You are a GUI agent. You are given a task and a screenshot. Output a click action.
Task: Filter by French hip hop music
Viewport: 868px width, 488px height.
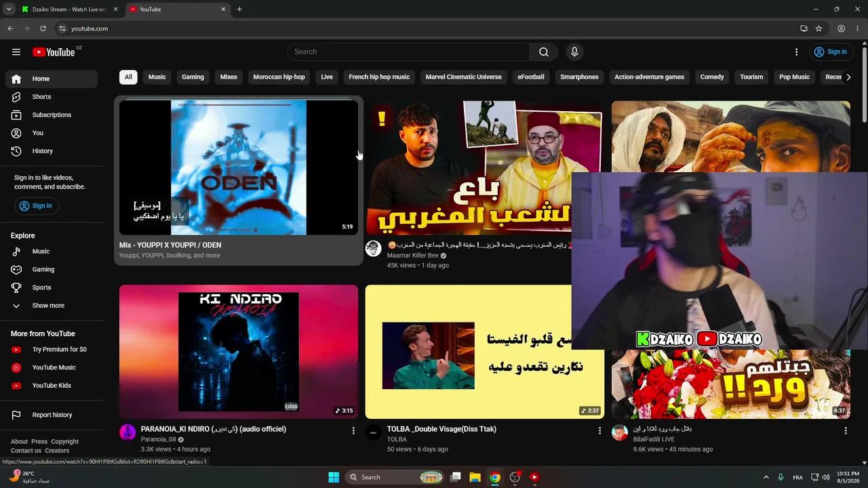point(379,77)
